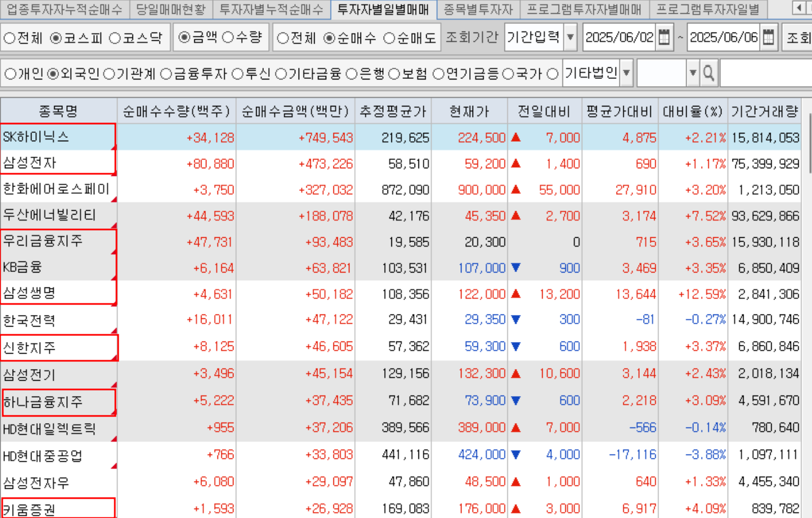Expand the 기간입력 period dropdown
The image size is (812, 518).
tap(571, 38)
